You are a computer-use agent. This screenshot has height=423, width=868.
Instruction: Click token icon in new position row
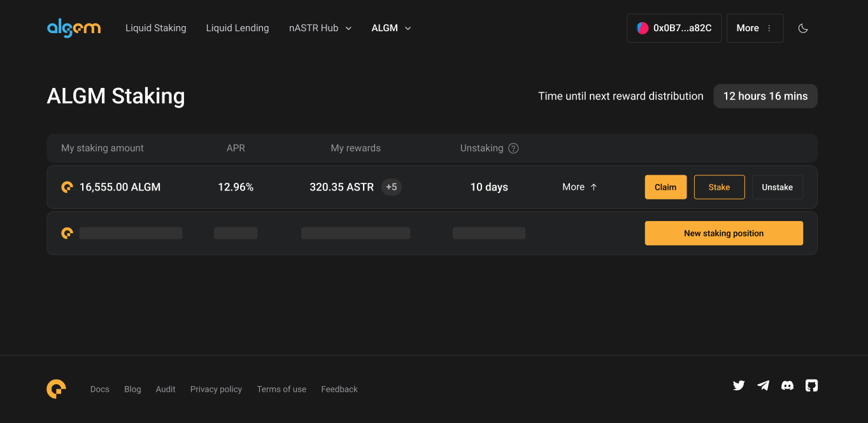click(67, 233)
